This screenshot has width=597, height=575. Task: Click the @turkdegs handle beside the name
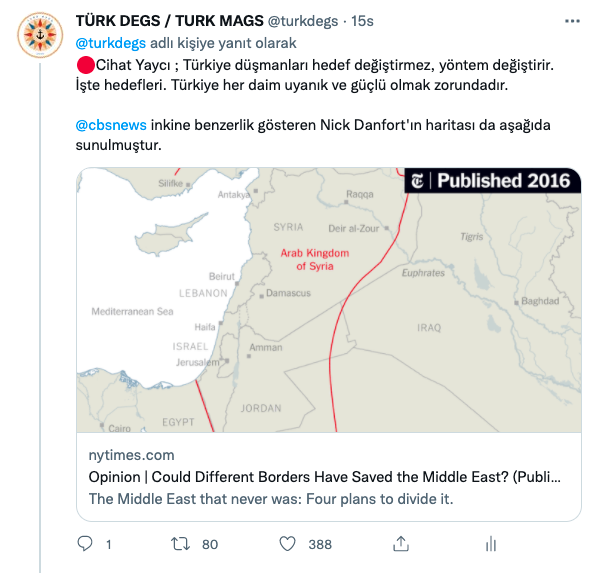click(x=303, y=21)
